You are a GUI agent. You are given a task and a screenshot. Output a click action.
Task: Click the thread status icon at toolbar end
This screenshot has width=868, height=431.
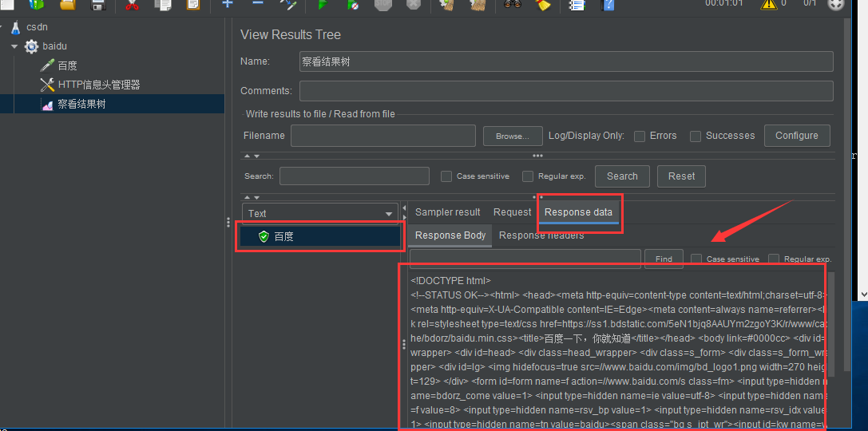(x=835, y=4)
